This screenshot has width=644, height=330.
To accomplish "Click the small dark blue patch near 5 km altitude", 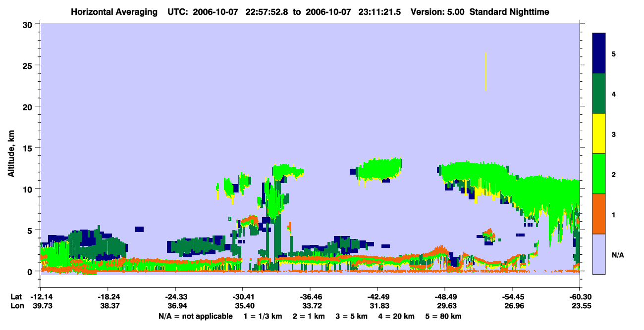I will pos(139,229).
